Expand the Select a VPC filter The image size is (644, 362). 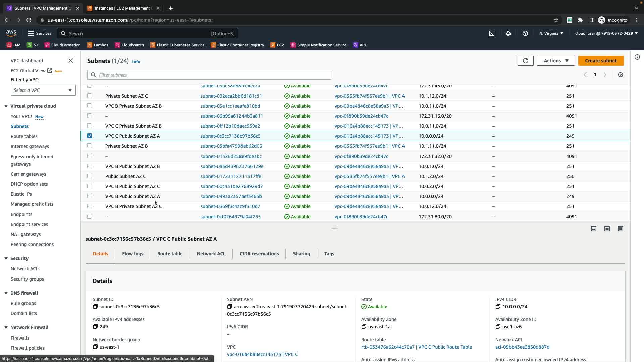pos(43,90)
